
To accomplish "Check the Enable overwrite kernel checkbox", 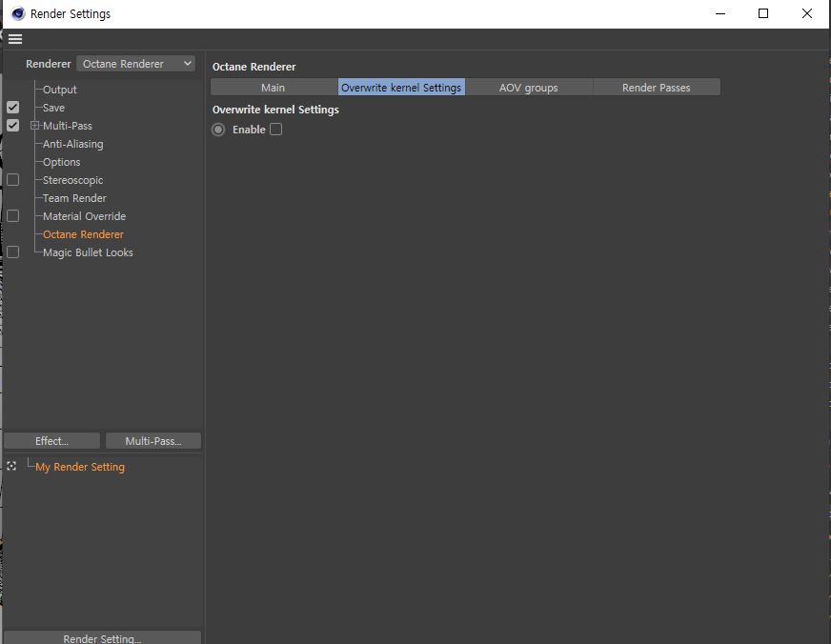I will (x=275, y=130).
